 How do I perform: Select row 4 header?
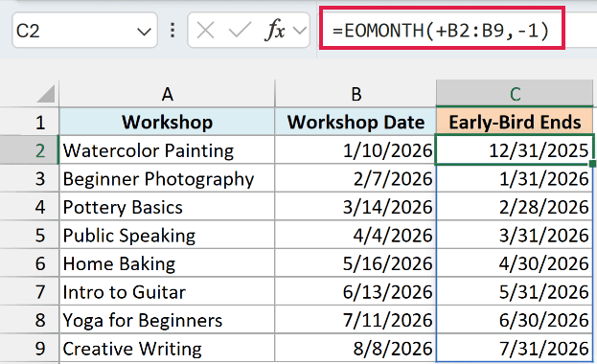pyautogui.click(x=30, y=207)
